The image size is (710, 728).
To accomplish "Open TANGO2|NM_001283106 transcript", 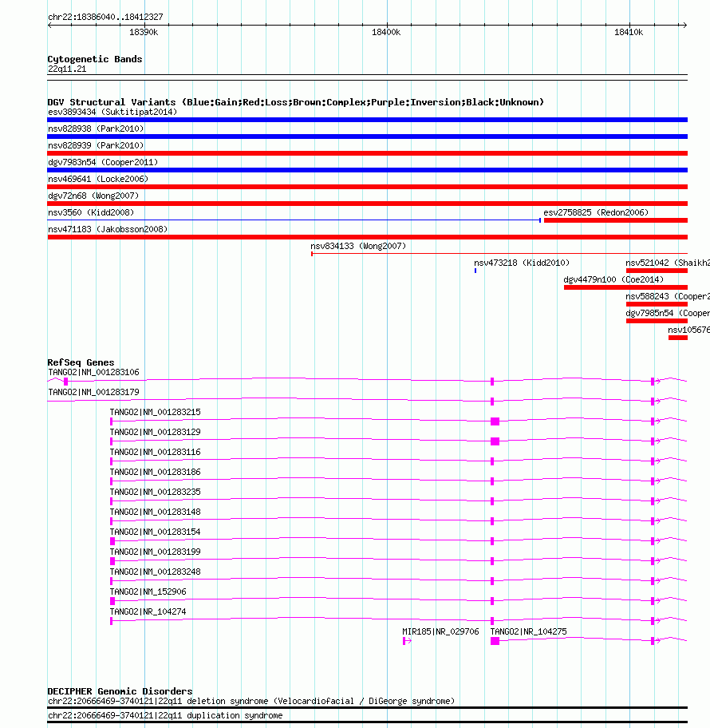I will pos(93,372).
